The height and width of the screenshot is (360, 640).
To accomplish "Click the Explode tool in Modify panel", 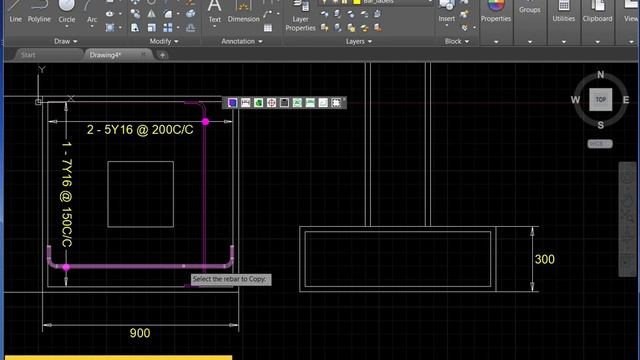I will (x=190, y=14).
